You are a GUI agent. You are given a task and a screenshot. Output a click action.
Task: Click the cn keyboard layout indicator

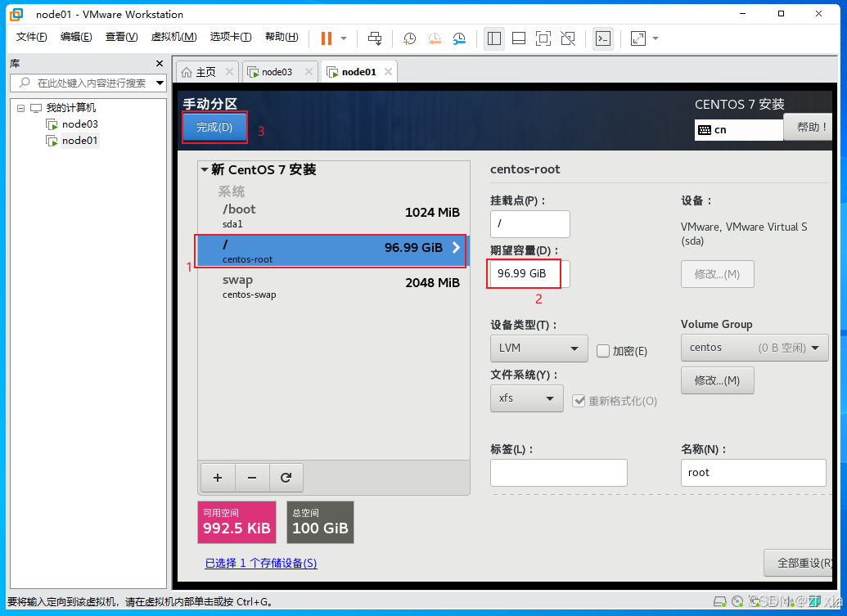click(x=738, y=129)
